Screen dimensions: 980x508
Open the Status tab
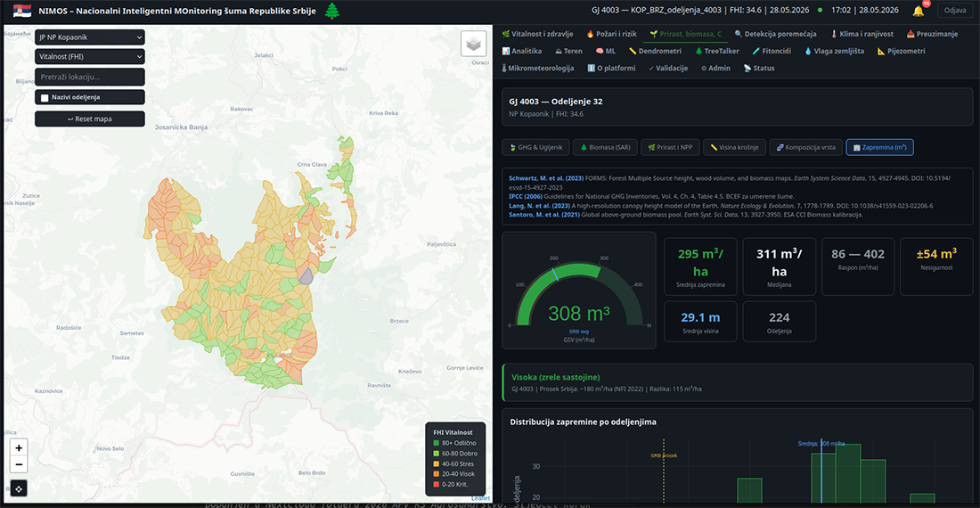click(x=759, y=68)
